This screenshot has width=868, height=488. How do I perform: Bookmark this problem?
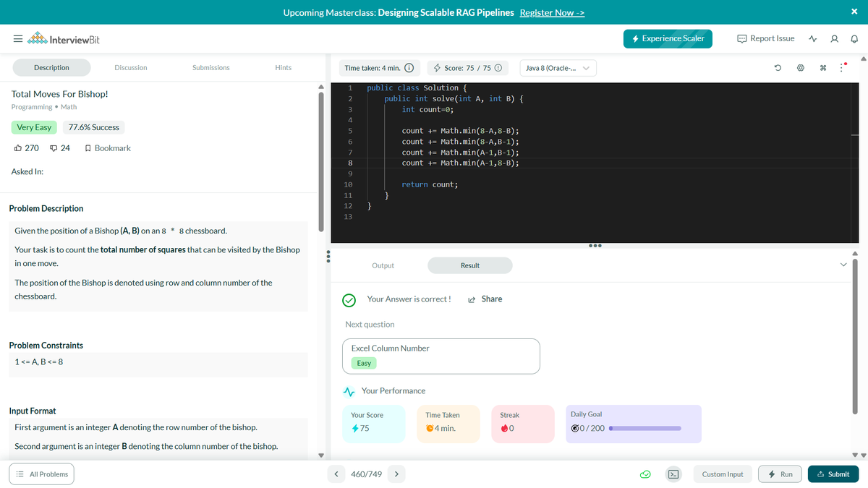click(108, 147)
